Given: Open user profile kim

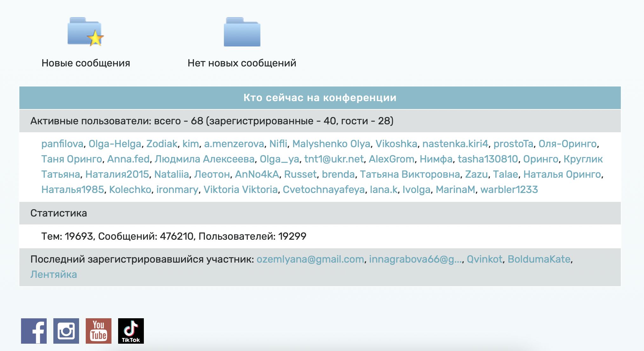Looking at the screenshot, I should coord(191,144).
